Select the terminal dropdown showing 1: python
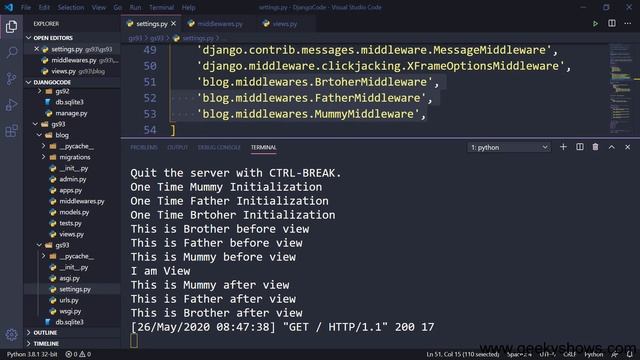640x360 pixels. click(x=509, y=147)
